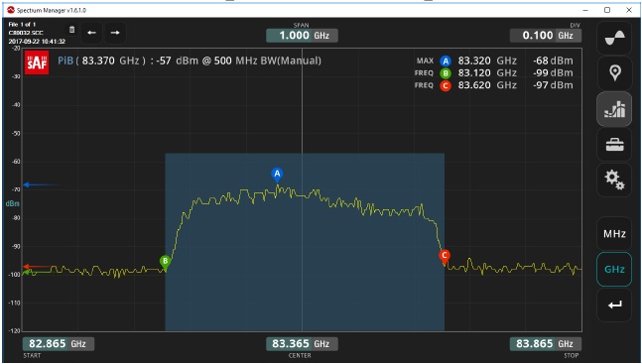Viewport: 642px width, 364px height.
Task: Click marker A frequency 83.320 GHz
Action: [x=487, y=61]
